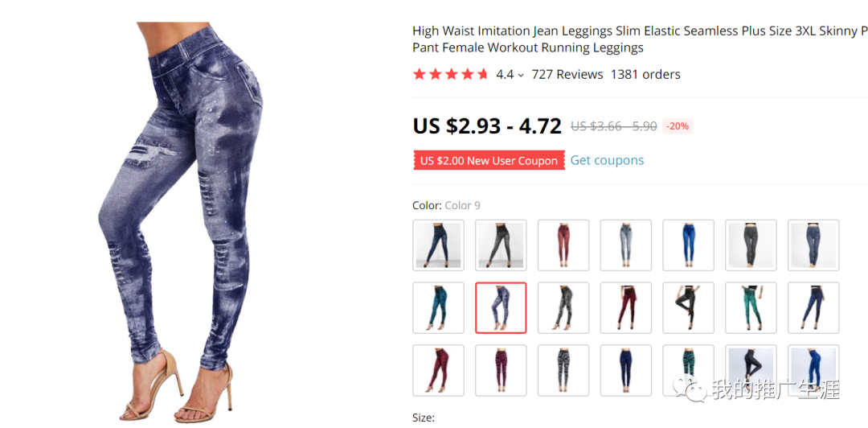Image resolution: width=868 pixels, height=428 pixels.
Task: Open the 727 Reviews link
Action: (x=567, y=74)
